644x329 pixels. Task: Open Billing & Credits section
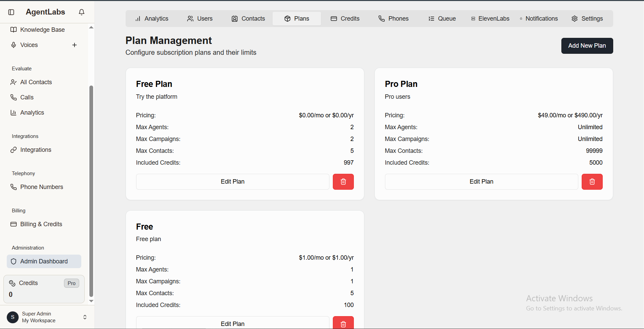click(41, 224)
